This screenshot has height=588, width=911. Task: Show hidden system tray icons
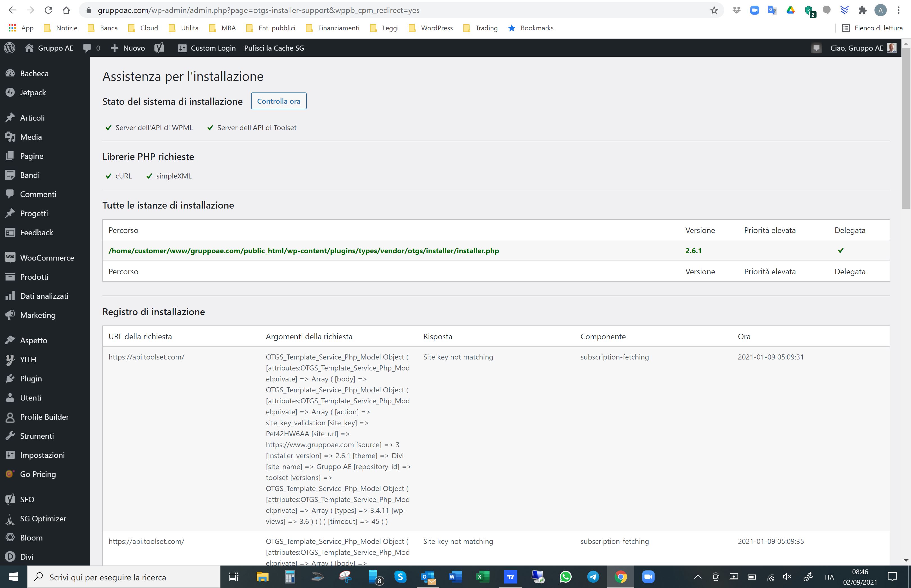698,577
